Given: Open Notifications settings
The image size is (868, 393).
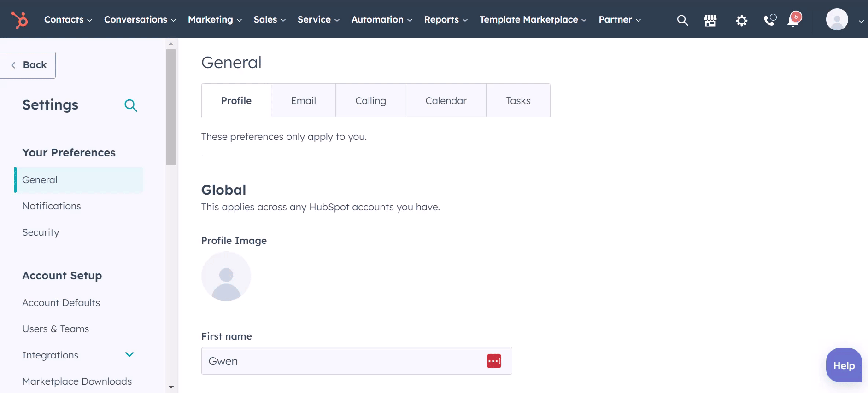Looking at the screenshot, I should tap(52, 206).
